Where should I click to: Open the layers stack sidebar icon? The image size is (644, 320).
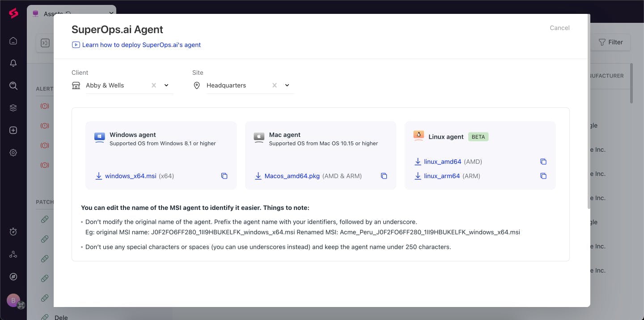[13, 108]
